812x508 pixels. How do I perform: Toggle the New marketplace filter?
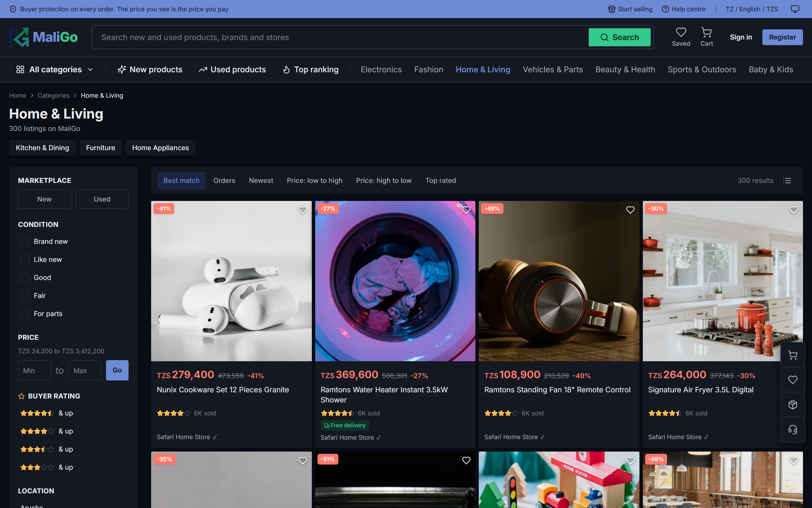[44, 199]
